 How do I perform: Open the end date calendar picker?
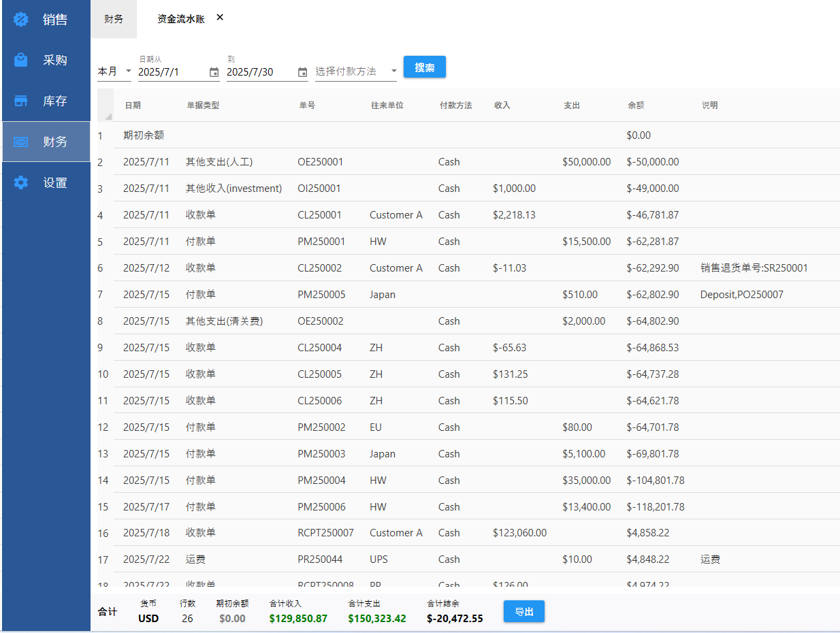302,72
